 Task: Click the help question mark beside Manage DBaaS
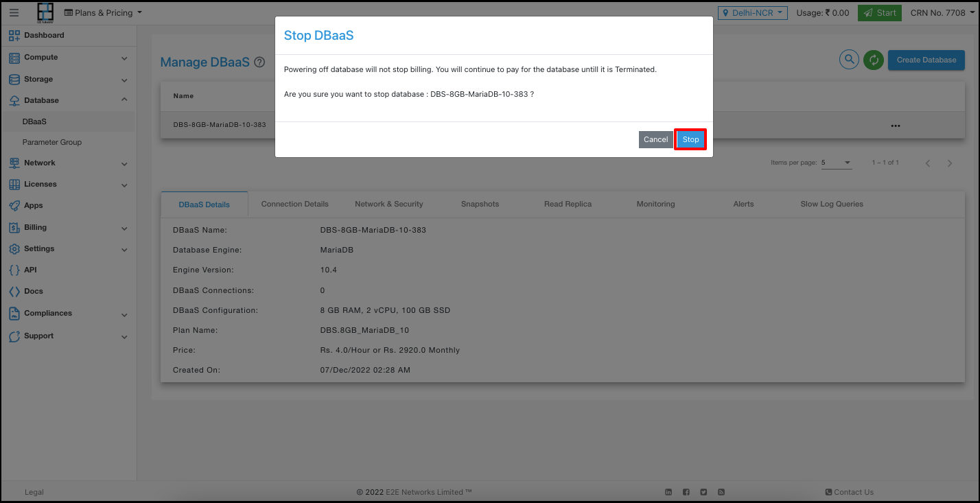pyautogui.click(x=259, y=62)
